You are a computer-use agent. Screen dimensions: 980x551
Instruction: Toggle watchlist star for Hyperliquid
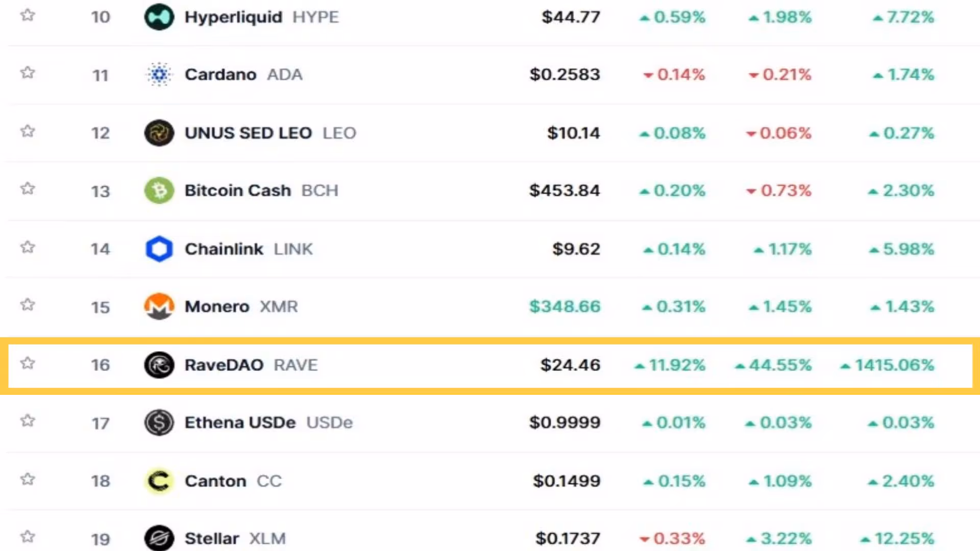(28, 15)
